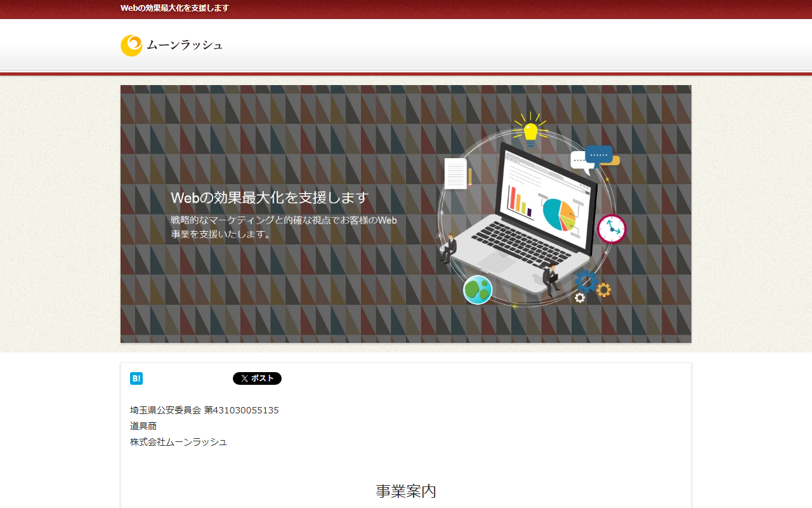The image size is (812, 508).
Task: Click the small orange gear icon
Action: 603,290
